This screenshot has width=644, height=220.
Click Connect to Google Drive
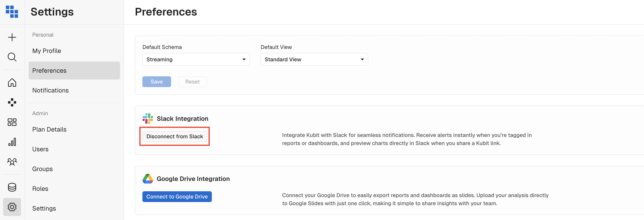pyautogui.click(x=177, y=197)
